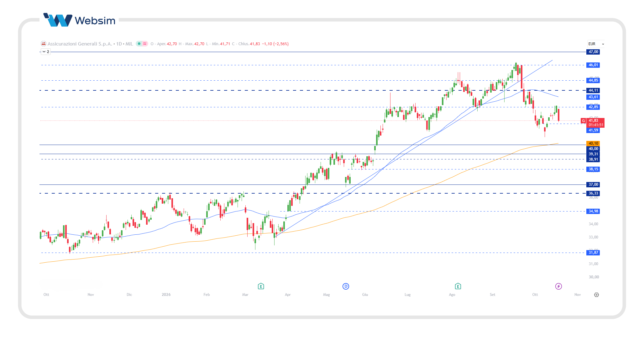The width and height of the screenshot is (644, 337).
Task: Select the 44,85 price level label
Action: click(x=593, y=80)
